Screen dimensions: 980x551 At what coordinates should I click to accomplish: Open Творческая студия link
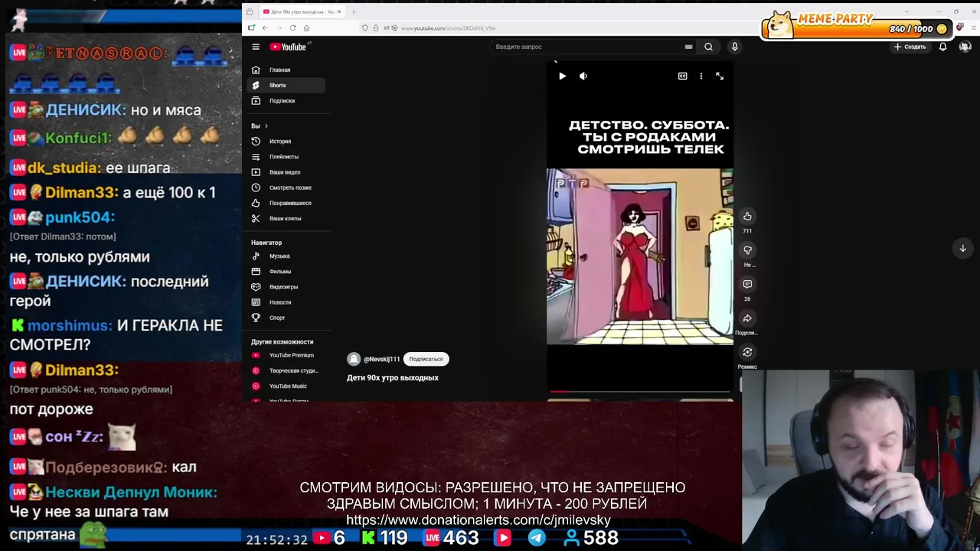tap(286, 370)
